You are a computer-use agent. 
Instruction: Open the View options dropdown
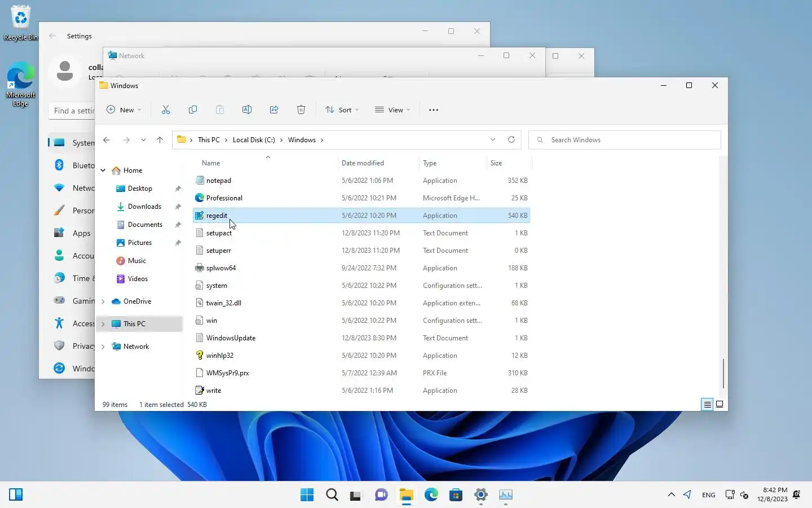point(393,110)
